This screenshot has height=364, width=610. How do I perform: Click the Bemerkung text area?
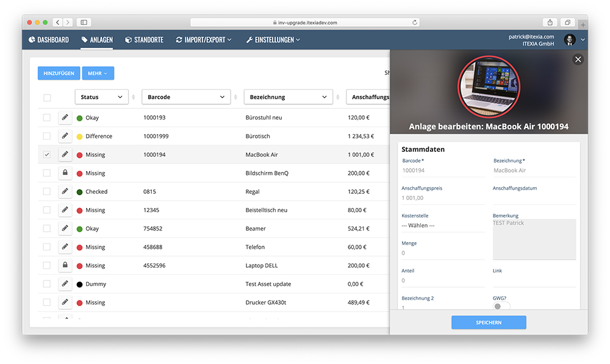534,239
